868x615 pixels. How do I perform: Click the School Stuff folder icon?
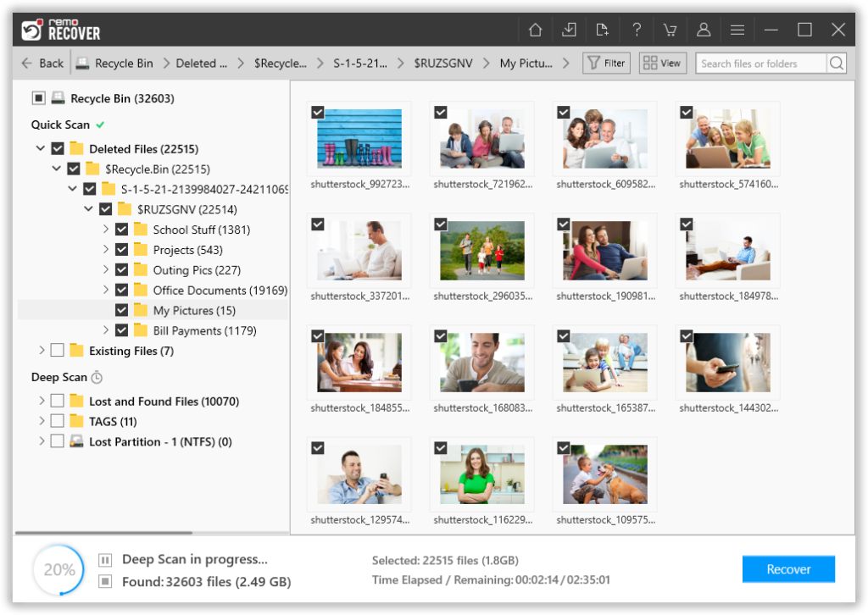click(141, 230)
